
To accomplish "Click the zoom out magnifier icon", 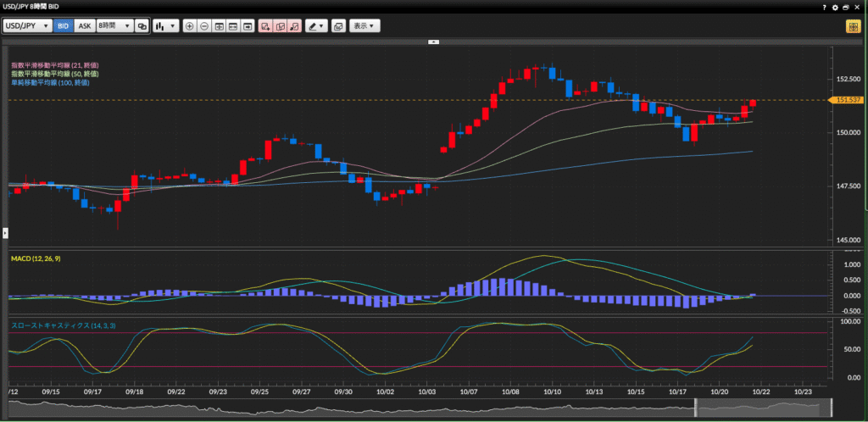I will point(204,26).
